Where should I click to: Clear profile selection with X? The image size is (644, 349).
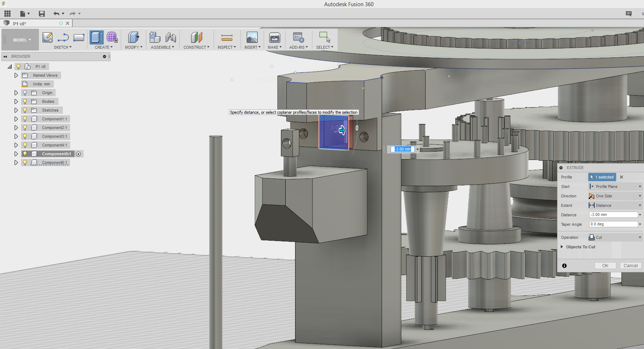pos(621,177)
